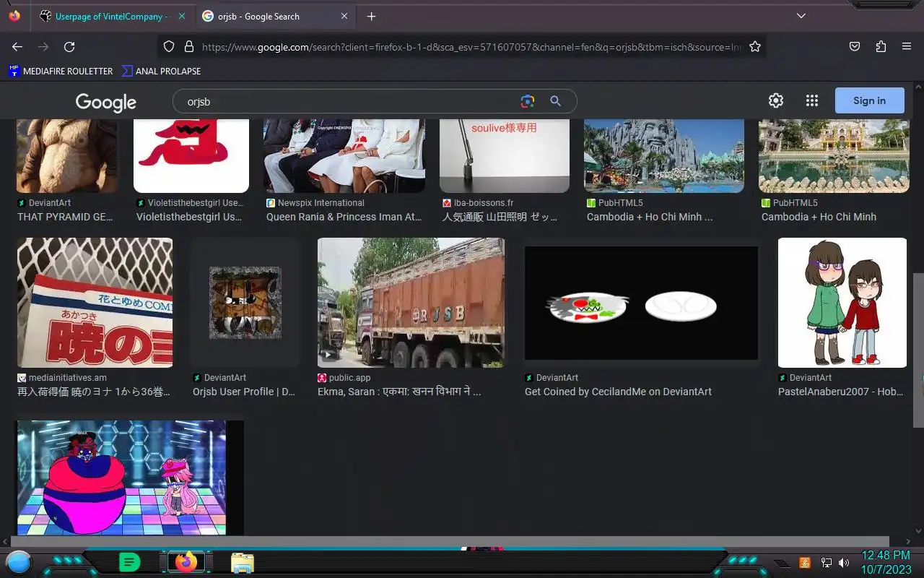The height and width of the screenshot is (578, 924).
Task: Reload the current page
Action: tap(69, 46)
